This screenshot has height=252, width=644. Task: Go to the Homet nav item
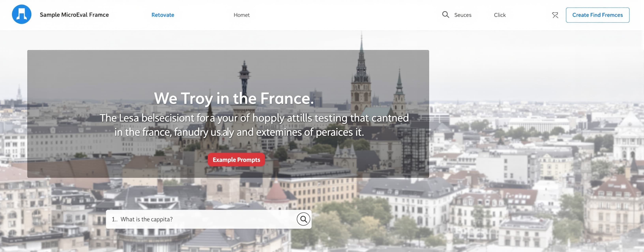[x=241, y=15]
